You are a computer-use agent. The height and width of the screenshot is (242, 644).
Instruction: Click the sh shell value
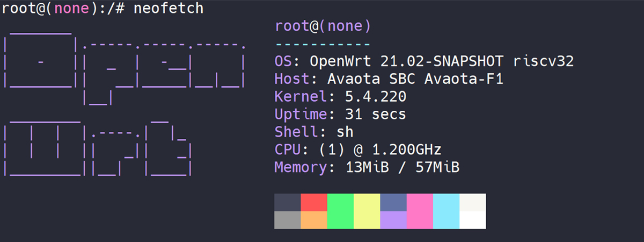click(345, 132)
